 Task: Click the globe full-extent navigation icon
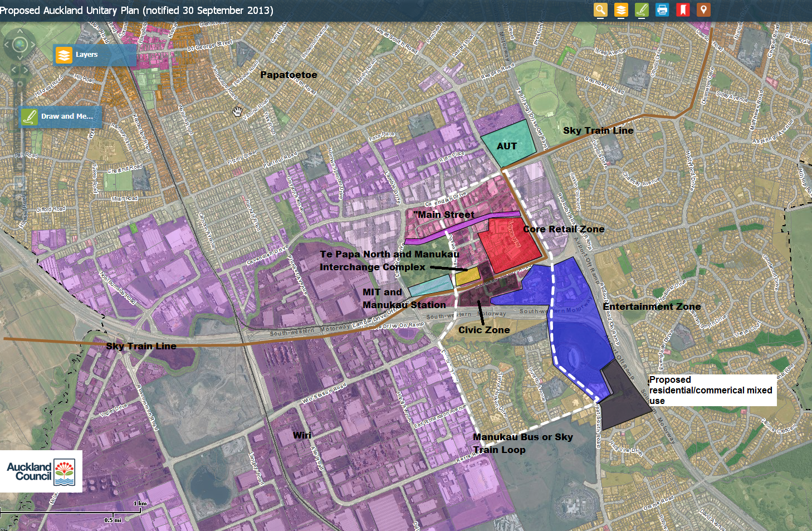[x=20, y=45]
